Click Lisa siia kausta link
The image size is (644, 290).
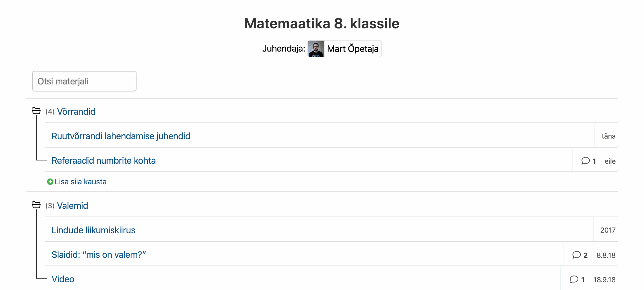tap(80, 182)
